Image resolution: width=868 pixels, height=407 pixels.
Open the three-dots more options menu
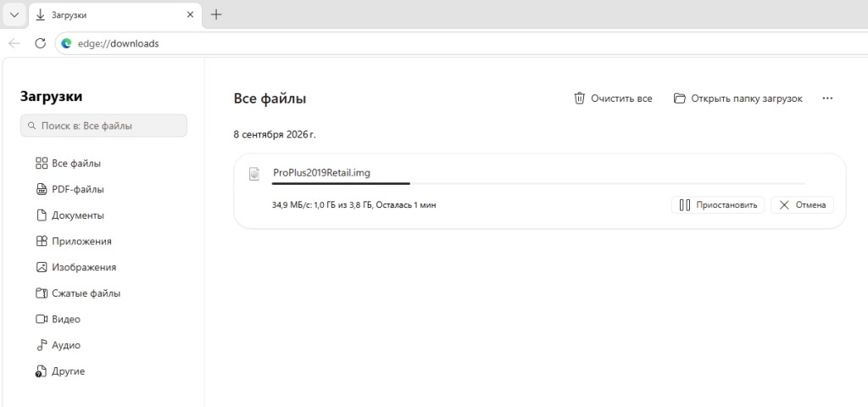point(827,98)
